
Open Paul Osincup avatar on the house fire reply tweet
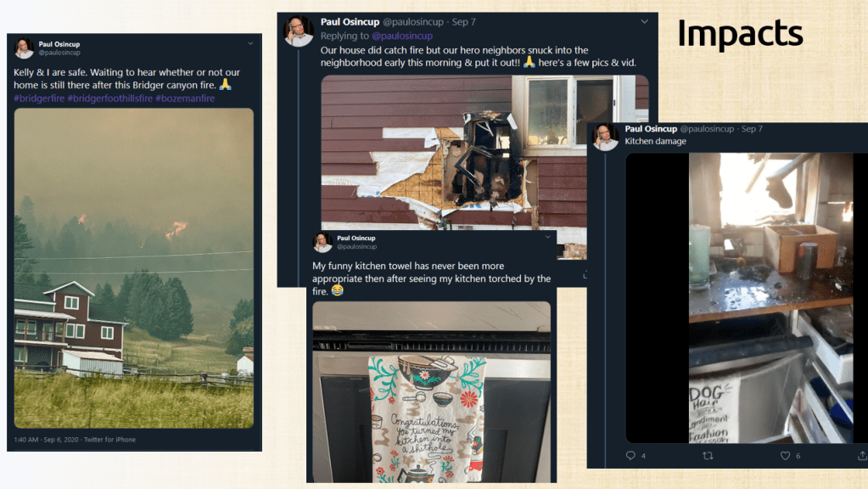pyautogui.click(x=299, y=31)
